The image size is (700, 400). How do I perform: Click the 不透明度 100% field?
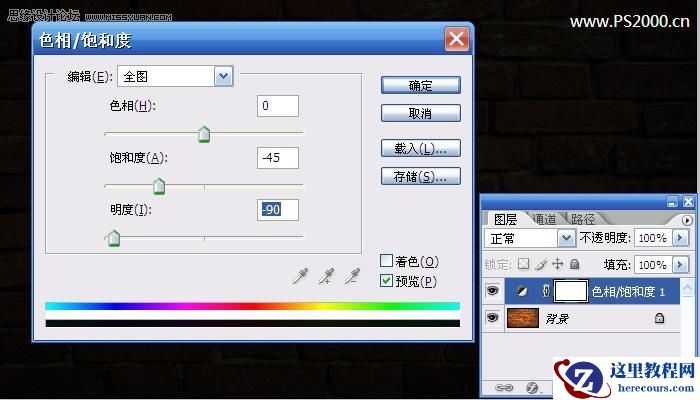point(653,238)
